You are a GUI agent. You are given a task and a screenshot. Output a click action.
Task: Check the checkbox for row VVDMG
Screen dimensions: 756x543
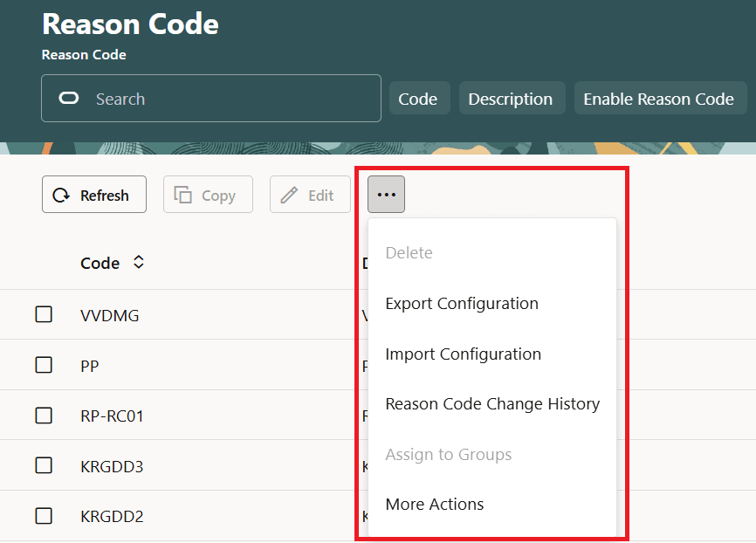pos(44,314)
